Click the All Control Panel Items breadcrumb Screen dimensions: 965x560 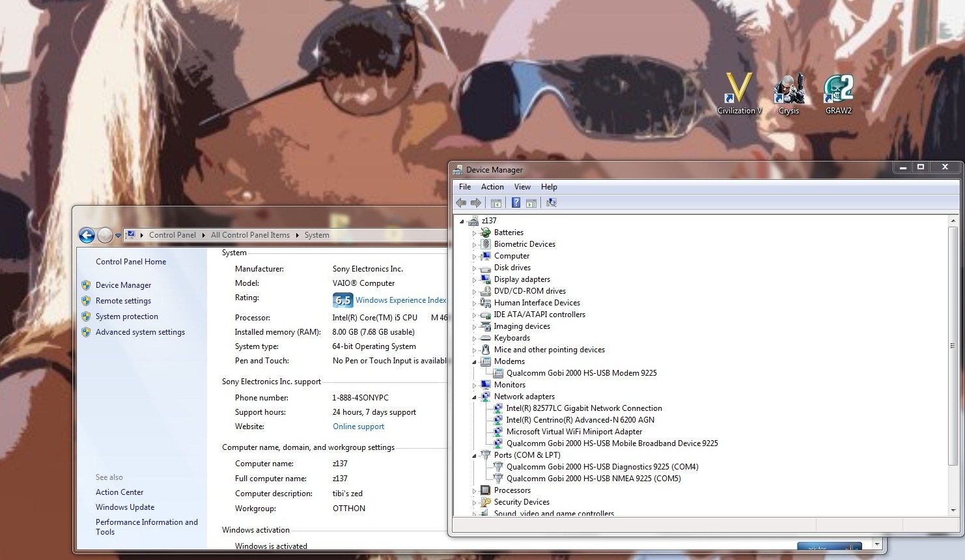coord(250,235)
